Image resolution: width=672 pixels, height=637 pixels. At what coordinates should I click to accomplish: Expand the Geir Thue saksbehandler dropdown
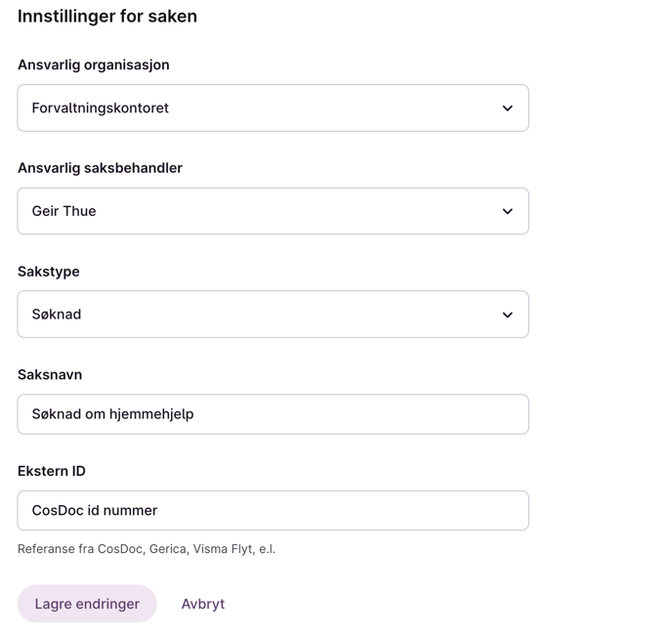pos(273,211)
